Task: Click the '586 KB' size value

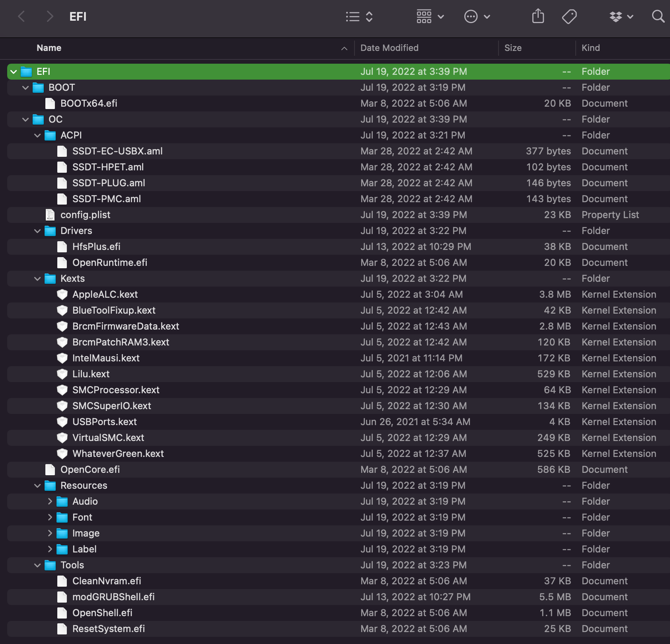Action: point(554,470)
